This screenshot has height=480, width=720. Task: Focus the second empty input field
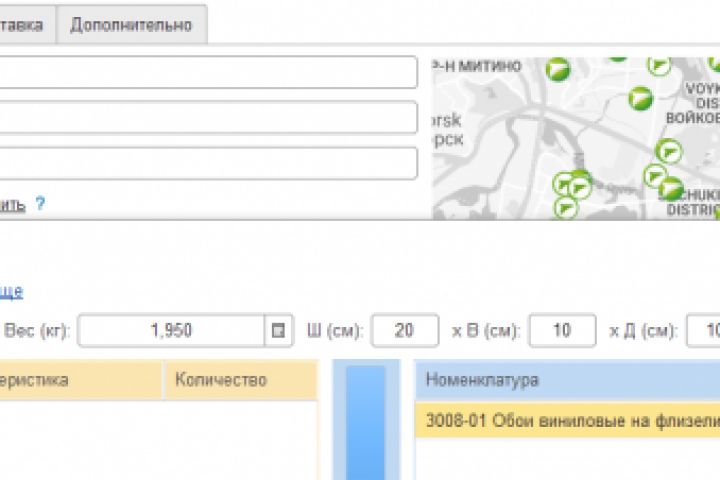208,118
